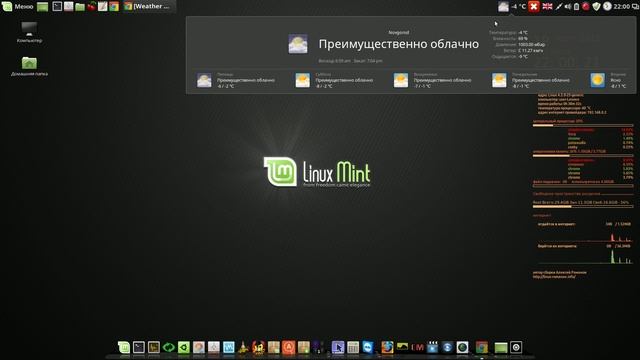Launch the cherry icon app in top panel
640x360 pixels.
tap(91, 7)
